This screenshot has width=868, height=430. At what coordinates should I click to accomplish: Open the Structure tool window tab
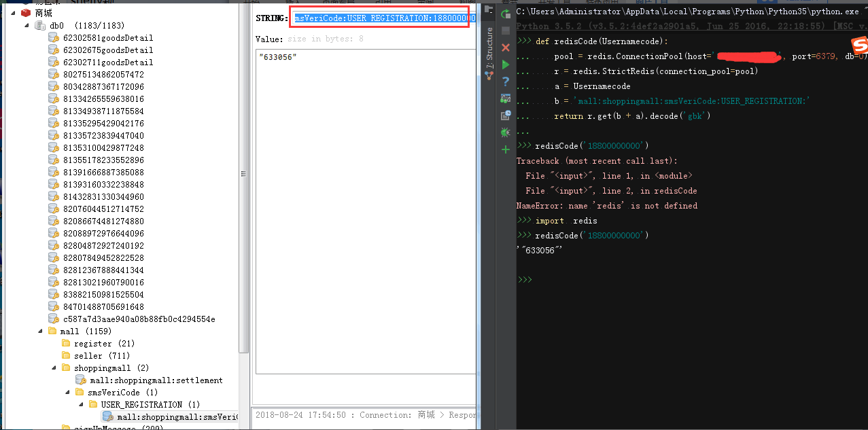pyautogui.click(x=489, y=54)
